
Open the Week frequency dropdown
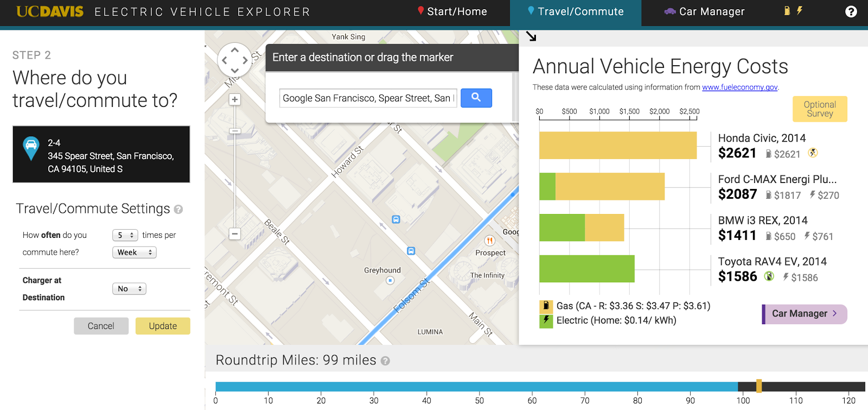[x=134, y=253]
